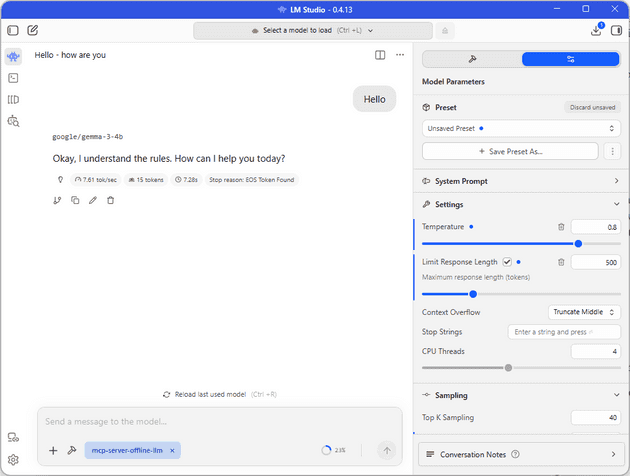Split the chat view with columns icon
Image resolution: width=630 pixels, height=476 pixels.
click(x=380, y=55)
